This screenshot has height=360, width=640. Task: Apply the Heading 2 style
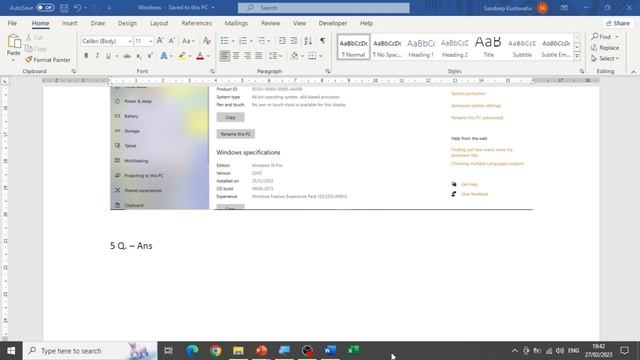tap(455, 47)
